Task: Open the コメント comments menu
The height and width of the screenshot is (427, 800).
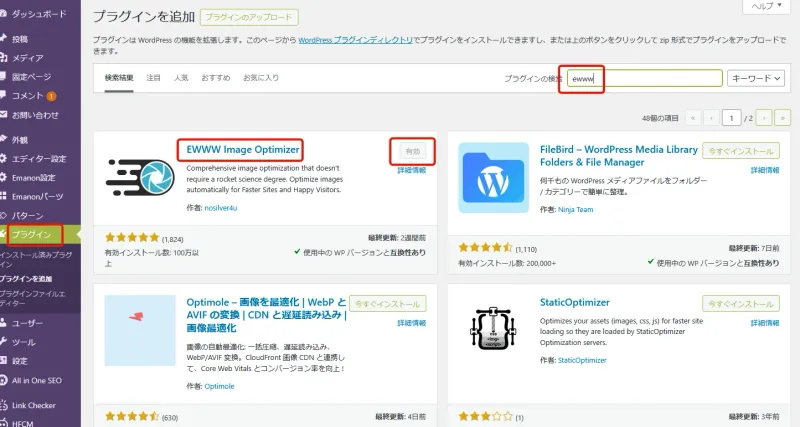Action: pos(28,95)
